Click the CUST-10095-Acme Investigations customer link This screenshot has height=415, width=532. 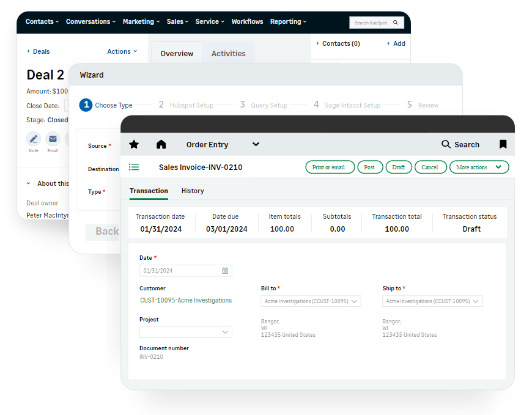(x=185, y=300)
